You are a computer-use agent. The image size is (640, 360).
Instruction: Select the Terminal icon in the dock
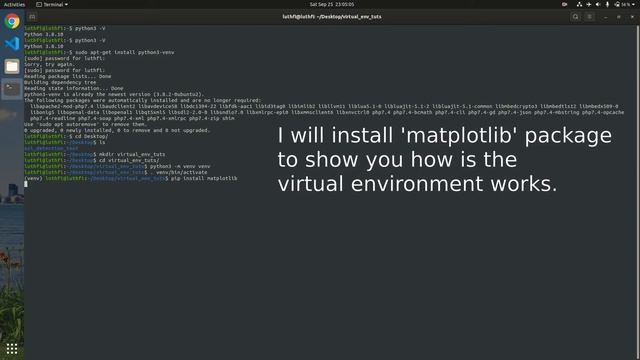(12, 89)
